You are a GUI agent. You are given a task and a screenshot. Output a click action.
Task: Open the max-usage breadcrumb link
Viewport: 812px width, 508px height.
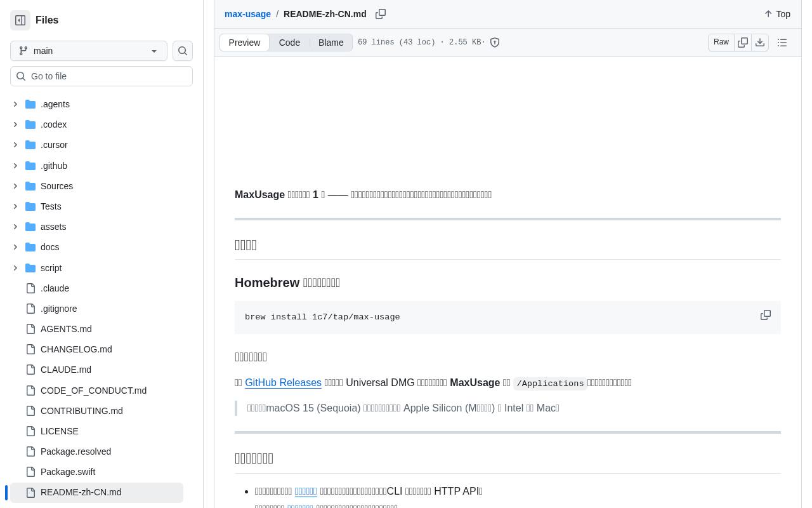tap(247, 14)
